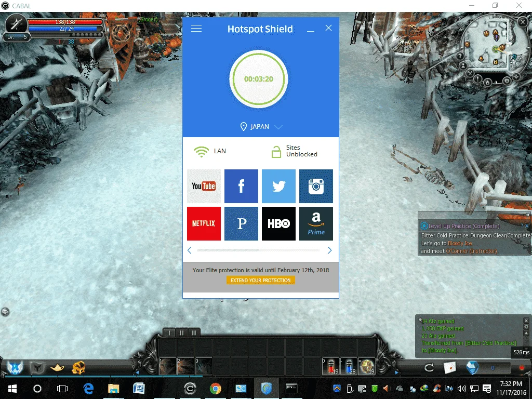The height and width of the screenshot is (399, 532).
Task: Open Cortana search circle
Action: (37, 389)
